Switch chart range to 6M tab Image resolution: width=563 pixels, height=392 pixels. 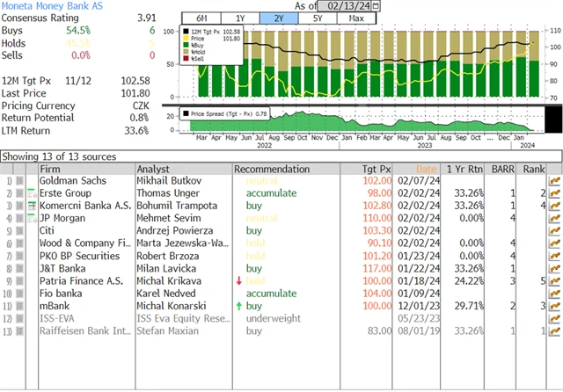pos(201,18)
